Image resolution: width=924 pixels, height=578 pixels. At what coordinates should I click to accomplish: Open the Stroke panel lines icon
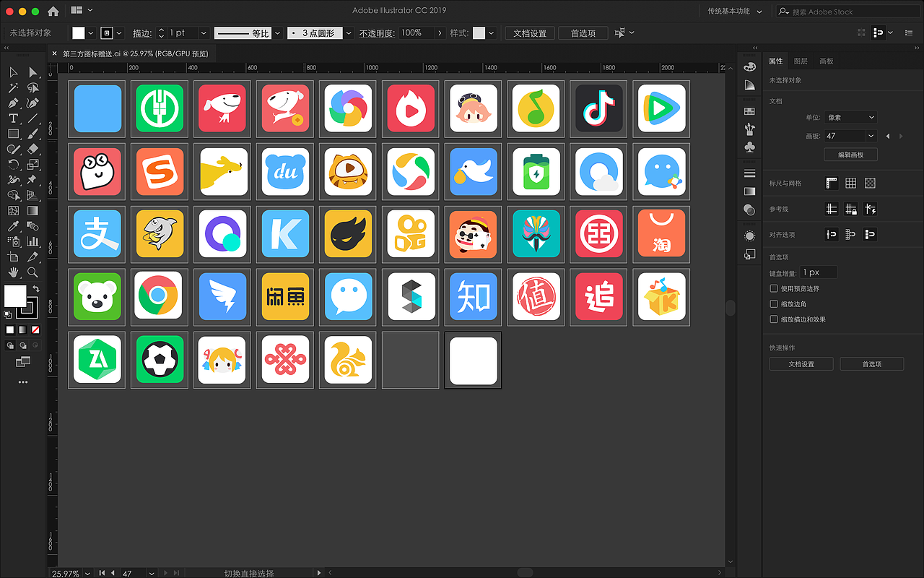point(749,173)
